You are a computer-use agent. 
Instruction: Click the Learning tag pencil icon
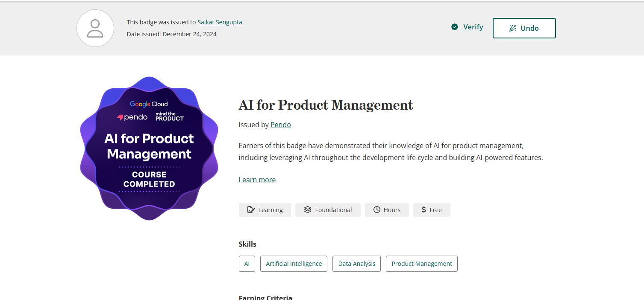click(x=251, y=210)
